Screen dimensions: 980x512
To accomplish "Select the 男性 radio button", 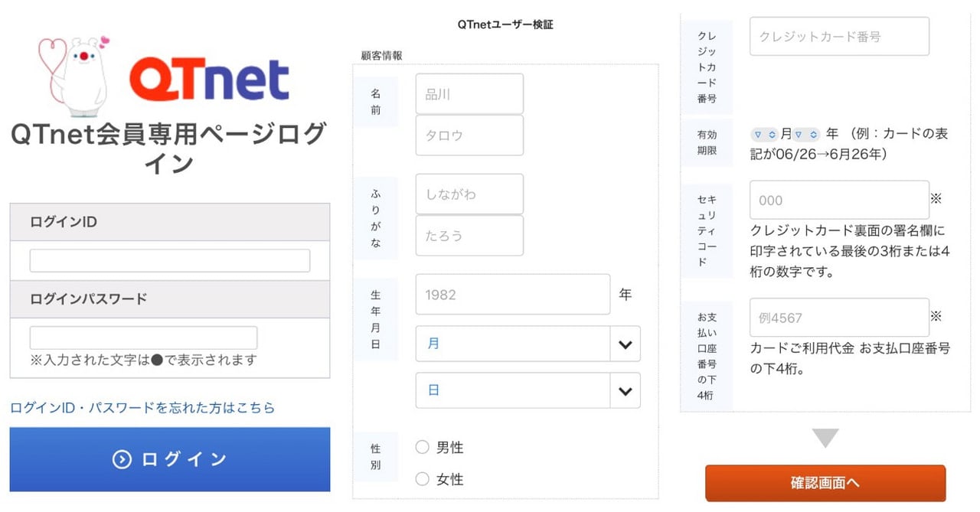I will pos(422,447).
